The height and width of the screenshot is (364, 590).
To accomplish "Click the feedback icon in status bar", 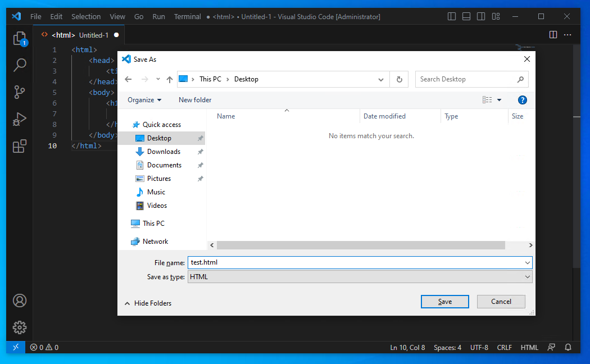I will coord(551,348).
